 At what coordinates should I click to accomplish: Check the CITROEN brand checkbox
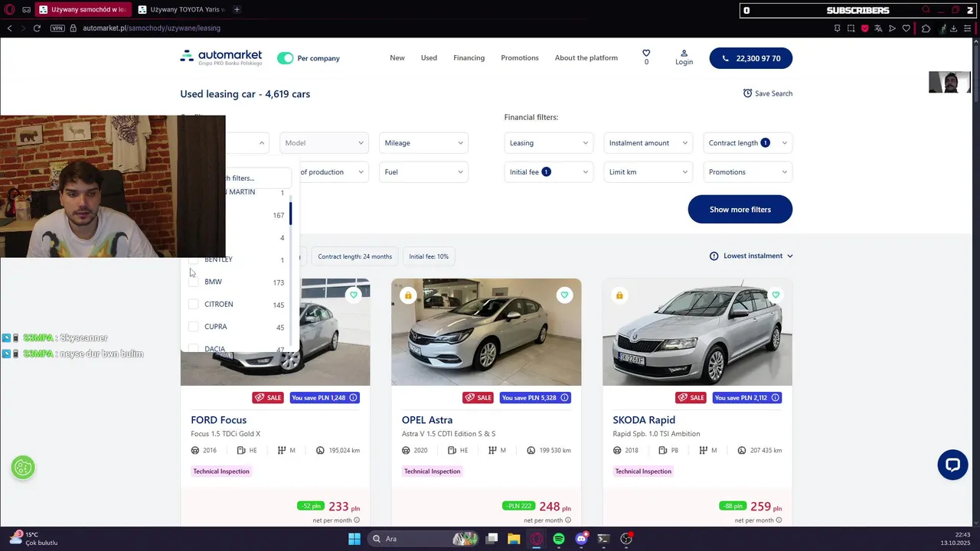(x=194, y=305)
